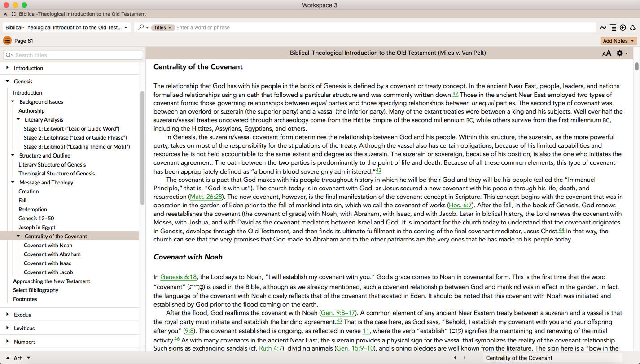640x364 pixels.
Task: Select Stage 1: Leitwort entry
Action: (x=71, y=128)
